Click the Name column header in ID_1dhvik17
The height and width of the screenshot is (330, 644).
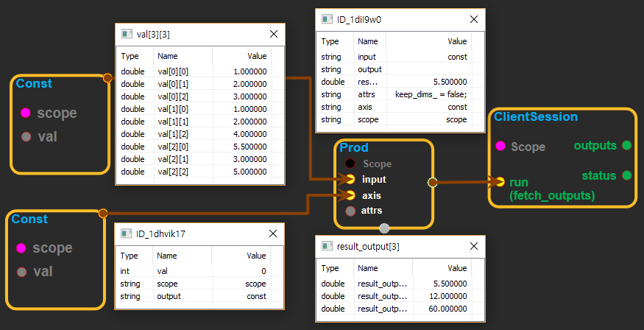pyautogui.click(x=167, y=256)
